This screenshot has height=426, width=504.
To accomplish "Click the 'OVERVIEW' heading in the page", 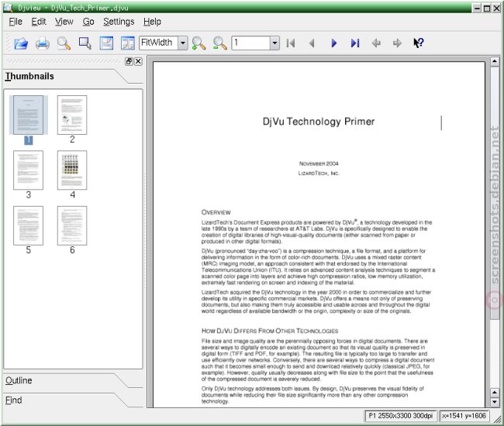I will click(x=216, y=212).
